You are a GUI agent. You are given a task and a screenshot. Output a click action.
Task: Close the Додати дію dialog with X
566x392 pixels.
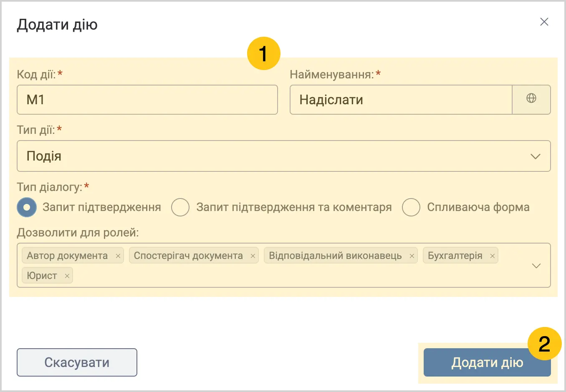click(x=544, y=22)
